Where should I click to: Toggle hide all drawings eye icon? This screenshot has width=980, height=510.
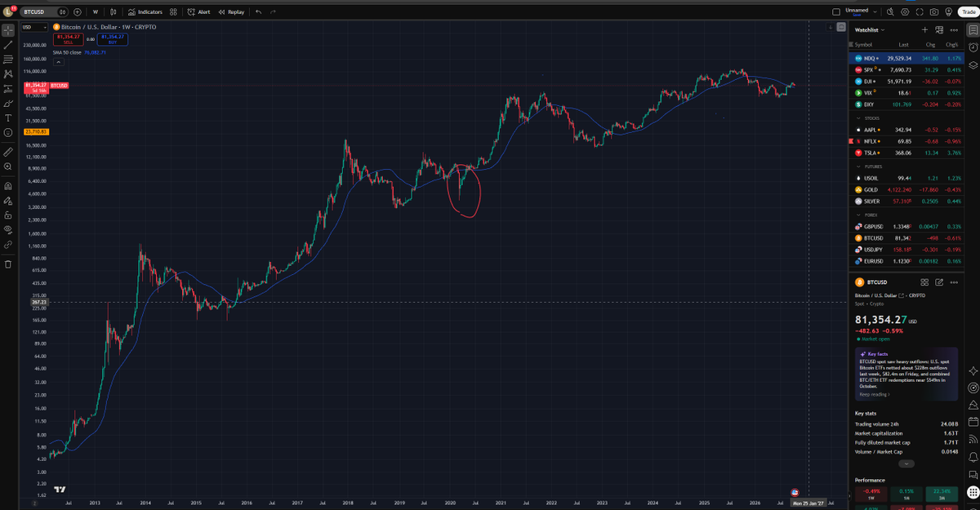tap(8, 230)
